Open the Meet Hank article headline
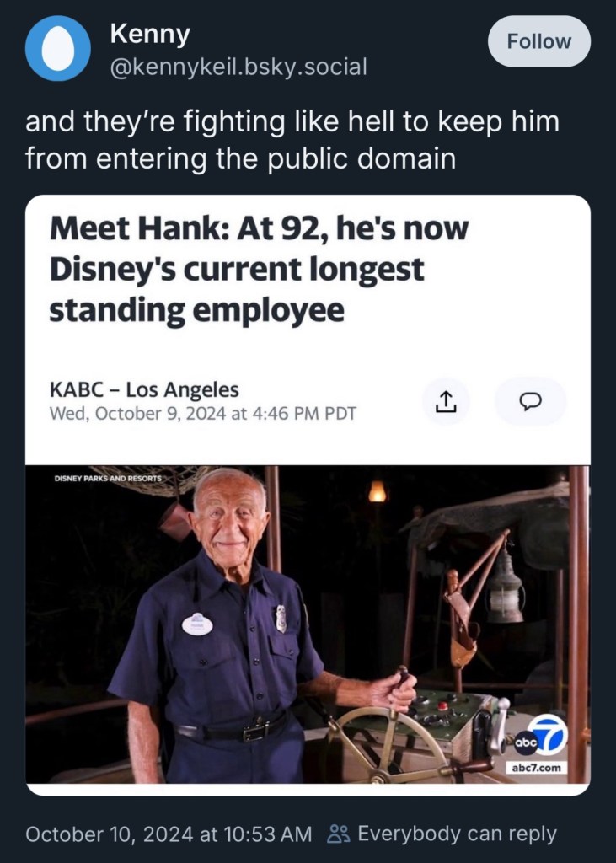The image size is (616, 863). (x=259, y=269)
